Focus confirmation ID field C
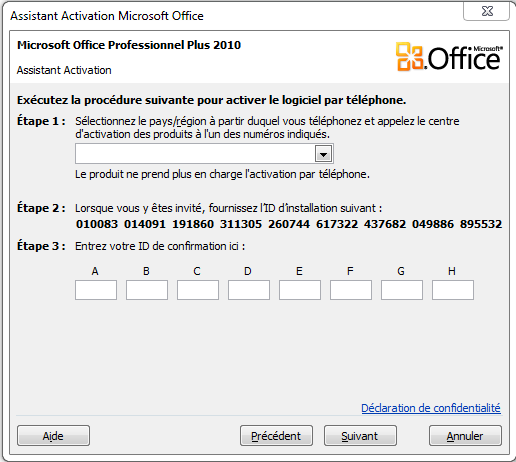The image size is (516, 462). coord(198,290)
